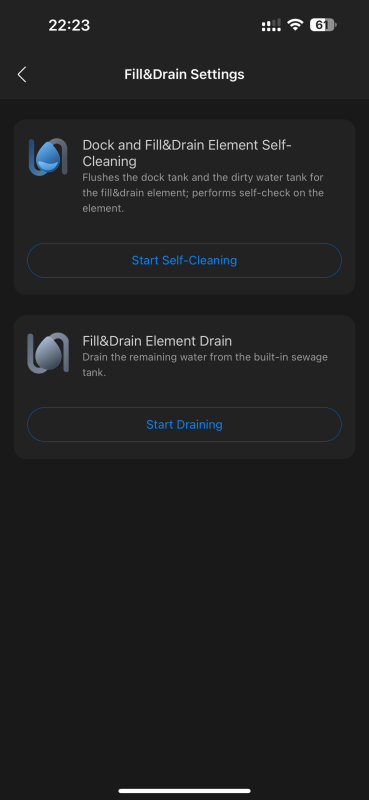Tap the home indicator bar at bottom
The image size is (369, 800).
(184, 791)
